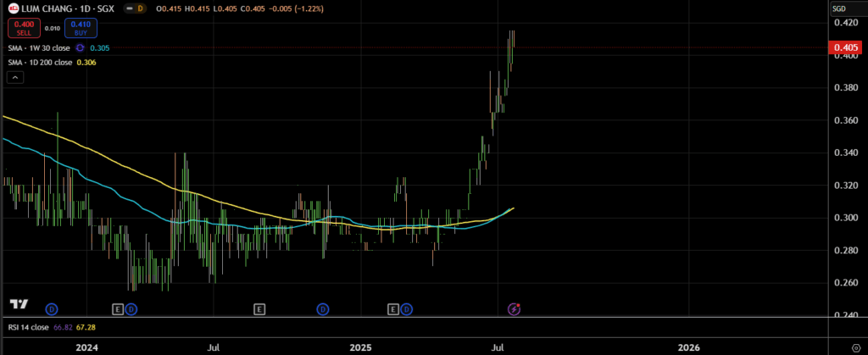
Task: Open the SGD currency dropdown
Action: pos(839,8)
